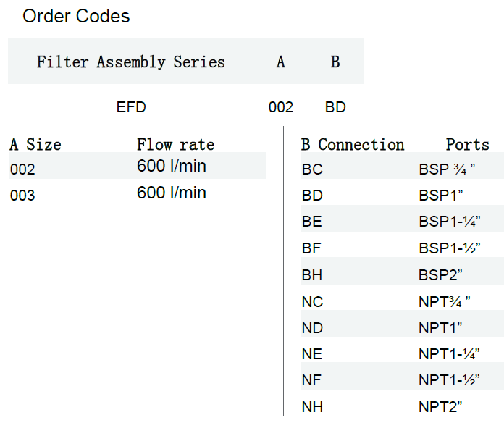
Task: Select the Ports column header
Action: point(467,145)
